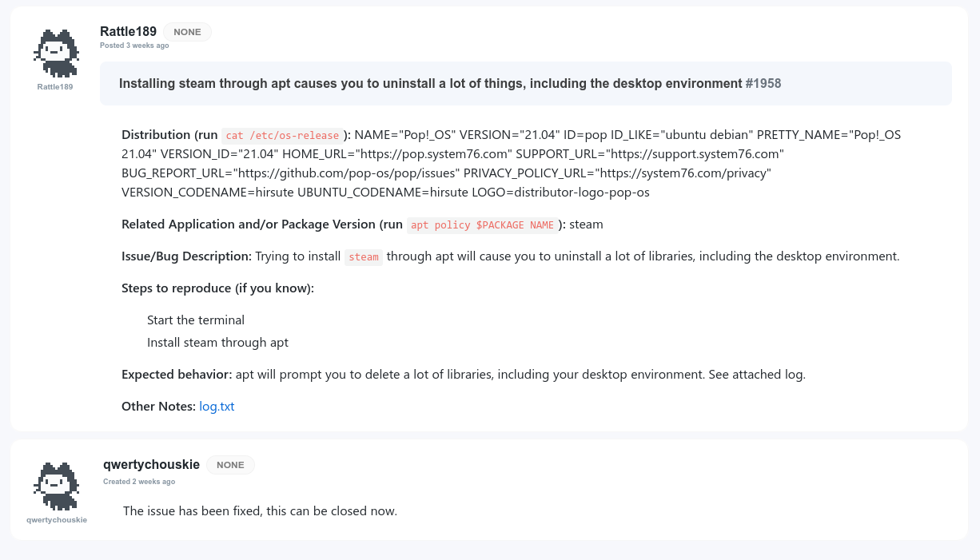Screen dimensions: 980x560
Task: Click qwertychouskie's pixel-art avatar icon
Action: (x=56, y=485)
